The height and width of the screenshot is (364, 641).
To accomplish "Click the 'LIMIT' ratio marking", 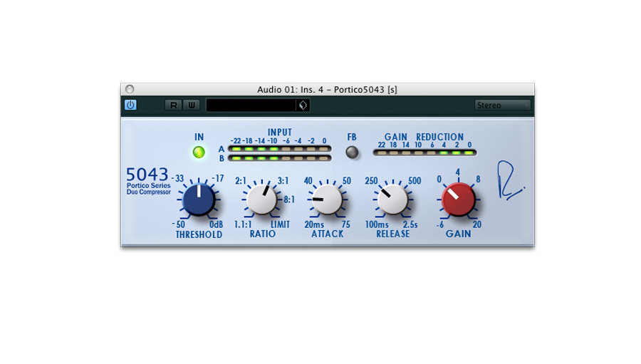I will (x=280, y=224).
